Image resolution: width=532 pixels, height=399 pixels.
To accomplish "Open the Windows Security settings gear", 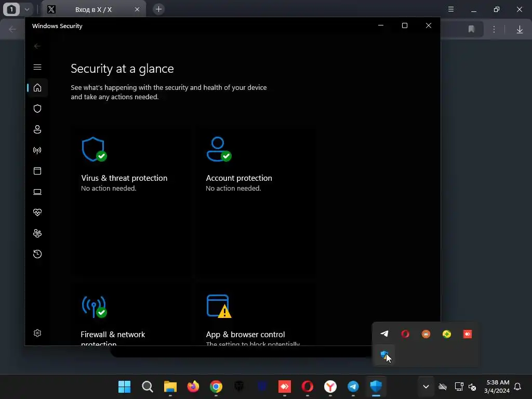I will [x=37, y=333].
